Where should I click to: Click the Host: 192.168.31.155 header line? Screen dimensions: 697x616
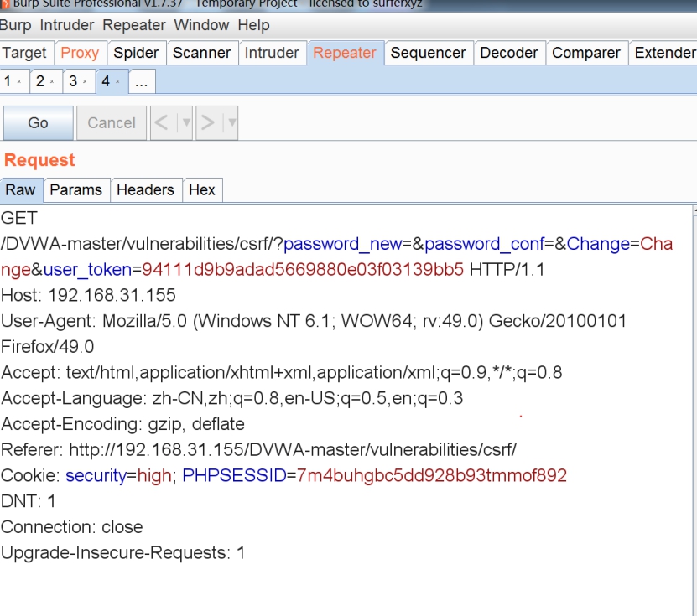(88, 295)
